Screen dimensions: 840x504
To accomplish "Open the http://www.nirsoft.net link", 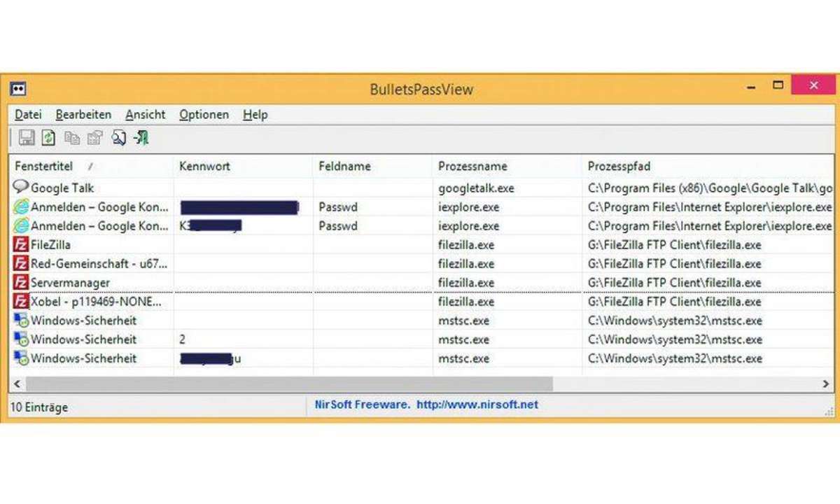I will tap(477, 405).
